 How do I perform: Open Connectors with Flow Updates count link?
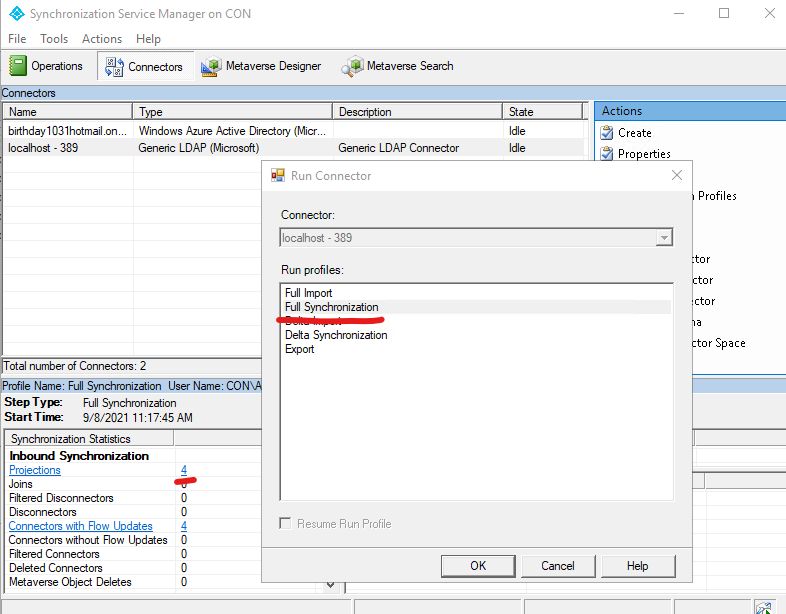coord(184,526)
